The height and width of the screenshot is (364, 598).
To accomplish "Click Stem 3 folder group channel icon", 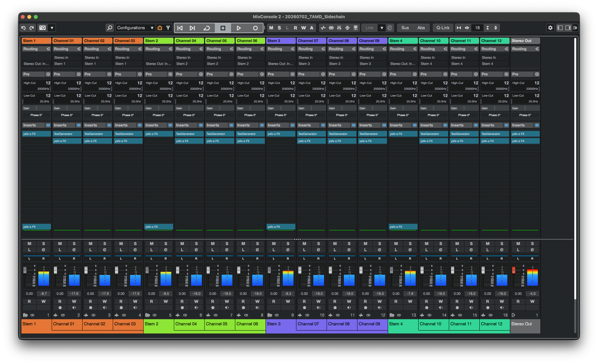I will [270, 315].
